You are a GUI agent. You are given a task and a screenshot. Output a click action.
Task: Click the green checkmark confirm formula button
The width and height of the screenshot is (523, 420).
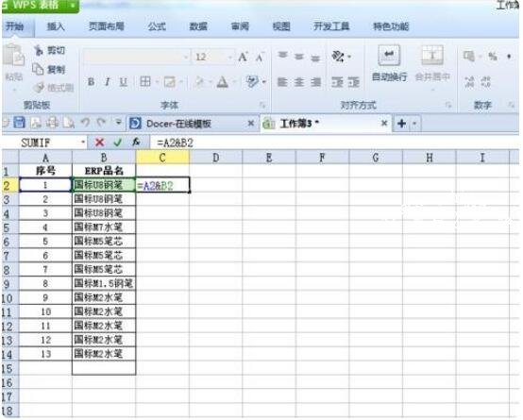(117, 143)
